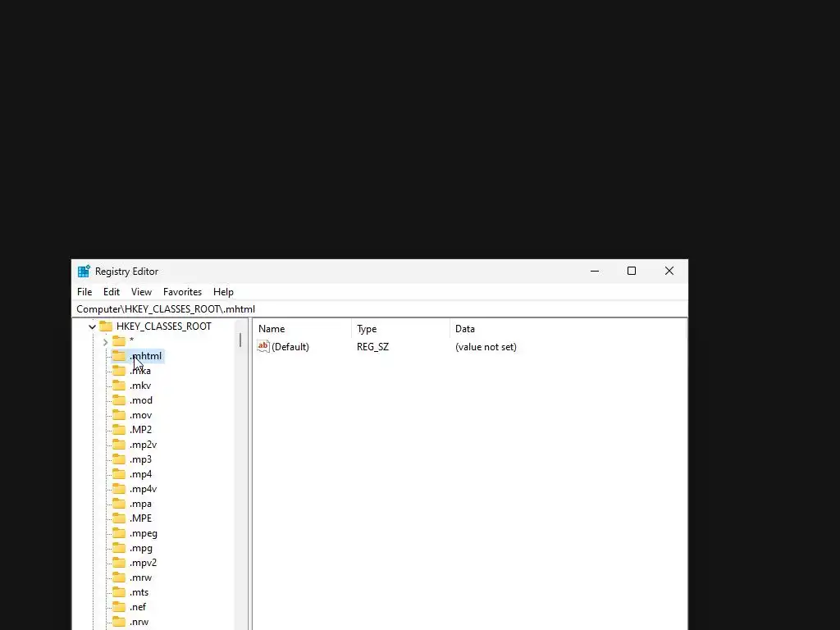Open the View menu
840x630 pixels.
pyautogui.click(x=141, y=292)
